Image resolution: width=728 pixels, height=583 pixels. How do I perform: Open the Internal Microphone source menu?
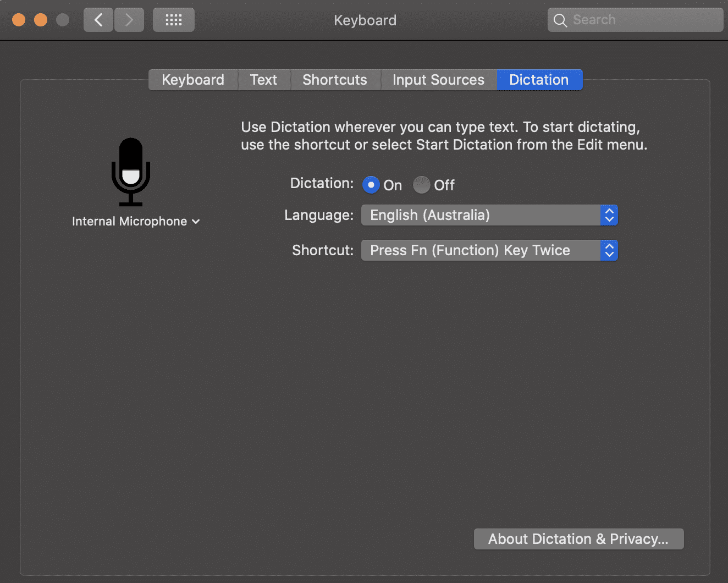tap(135, 221)
